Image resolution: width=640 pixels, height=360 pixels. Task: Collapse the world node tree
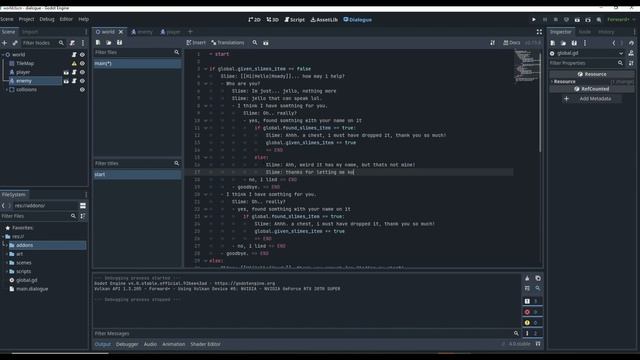point(3,54)
